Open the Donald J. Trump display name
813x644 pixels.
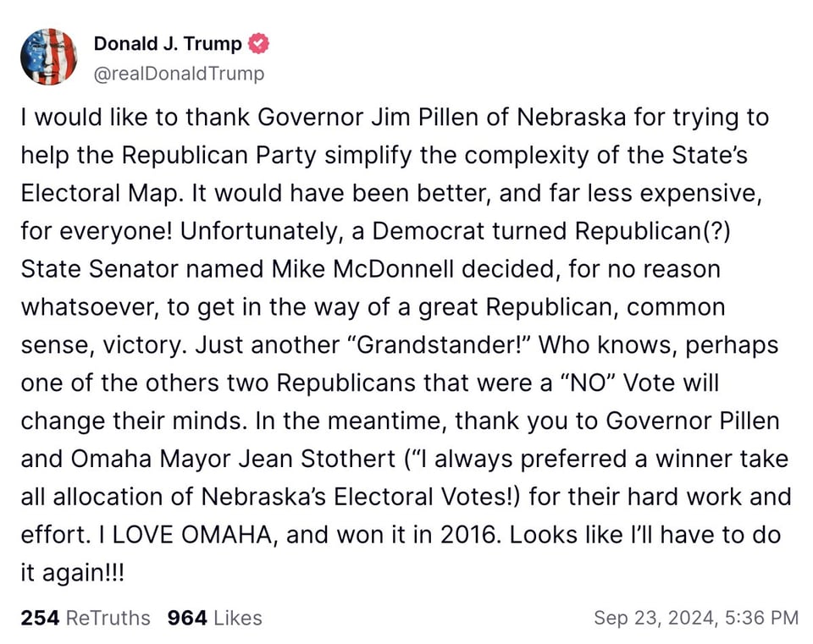pos(167,44)
